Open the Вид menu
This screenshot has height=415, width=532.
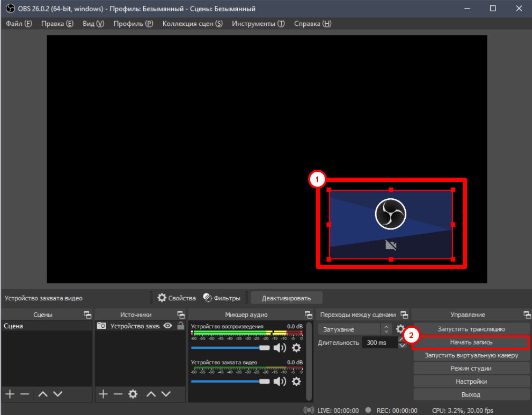pos(94,24)
